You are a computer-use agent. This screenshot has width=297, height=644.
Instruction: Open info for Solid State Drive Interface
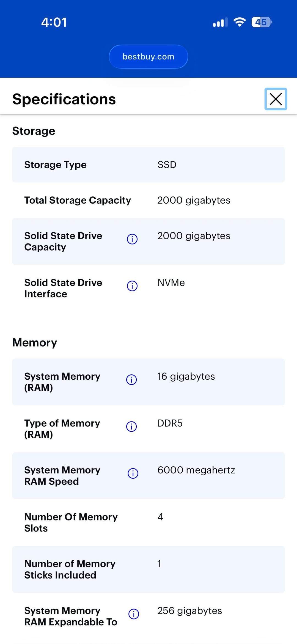click(132, 286)
